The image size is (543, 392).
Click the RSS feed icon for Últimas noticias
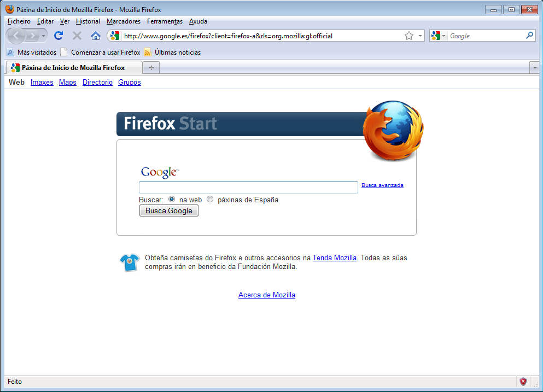coord(148,52)
